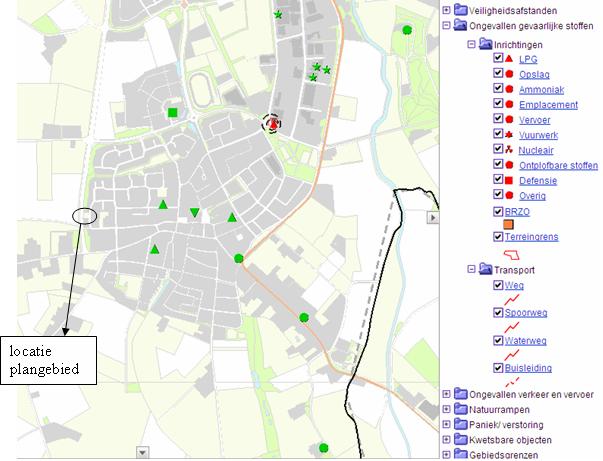This screenshot has width=603, height=461.
Task: Toggle the BRZO layer checkbox
Action: [x=498, y=211]
